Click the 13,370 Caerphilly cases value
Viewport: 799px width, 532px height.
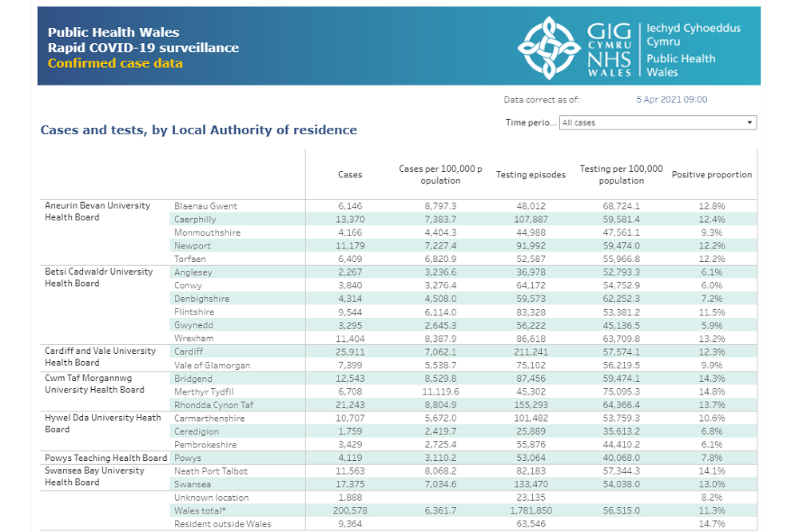point(350,220)
